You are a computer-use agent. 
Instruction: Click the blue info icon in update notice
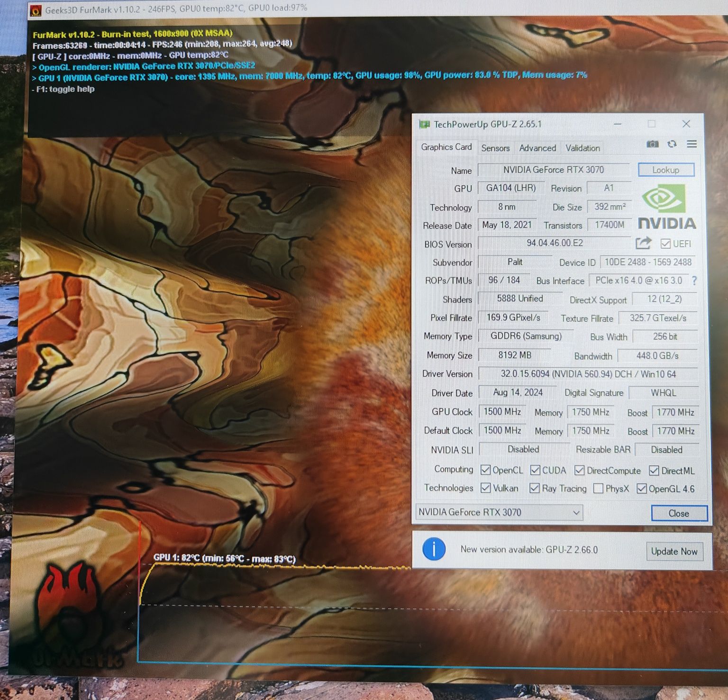(434, 549)
